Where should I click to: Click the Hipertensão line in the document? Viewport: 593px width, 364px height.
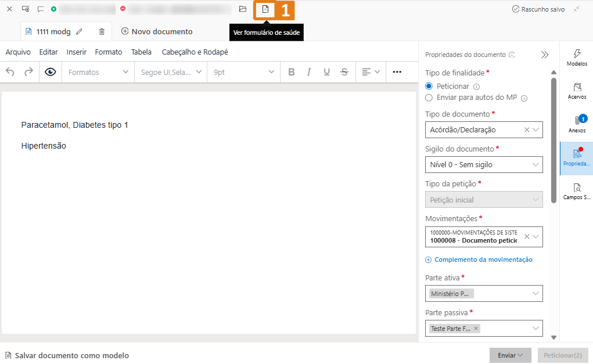point(44,146)
